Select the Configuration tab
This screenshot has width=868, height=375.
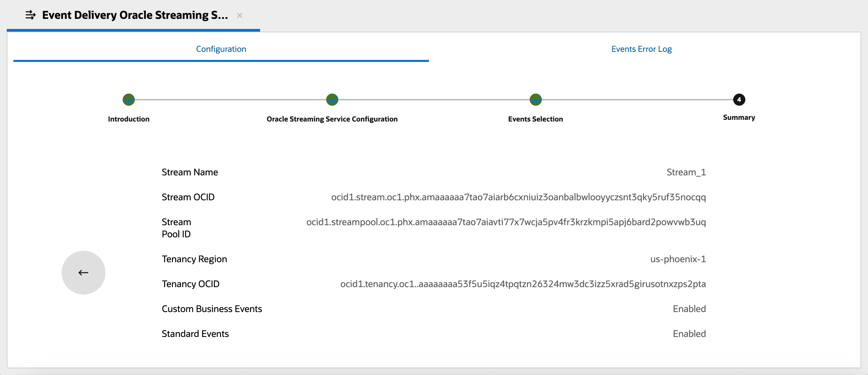pyautogui.click(x=221, y=49)
